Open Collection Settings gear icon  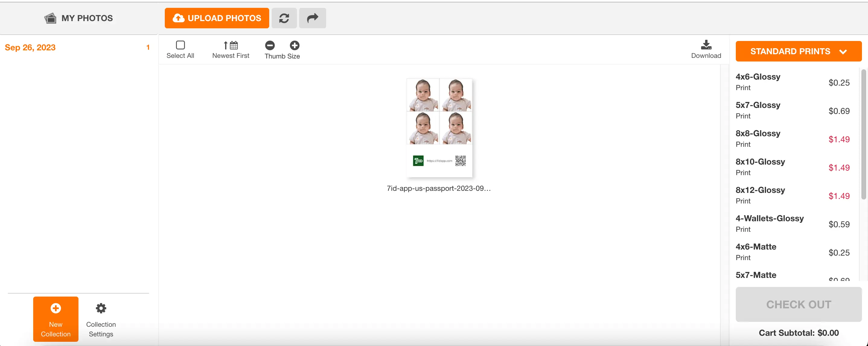(x=101, y=308)
